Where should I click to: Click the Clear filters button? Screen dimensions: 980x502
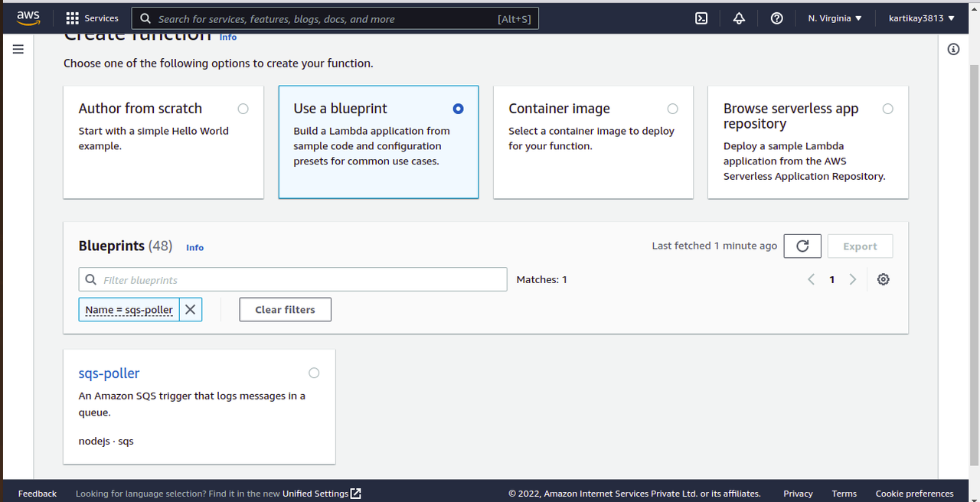[285, 309]
